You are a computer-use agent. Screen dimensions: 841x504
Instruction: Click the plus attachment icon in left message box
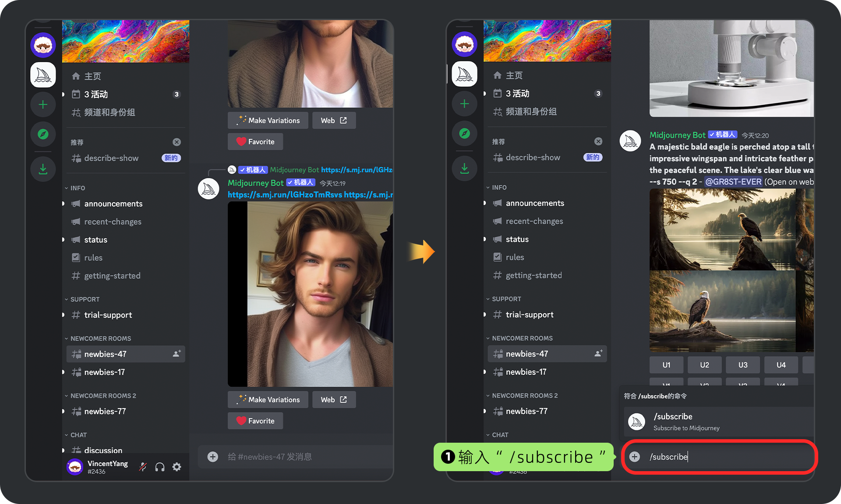pos(213,457)
